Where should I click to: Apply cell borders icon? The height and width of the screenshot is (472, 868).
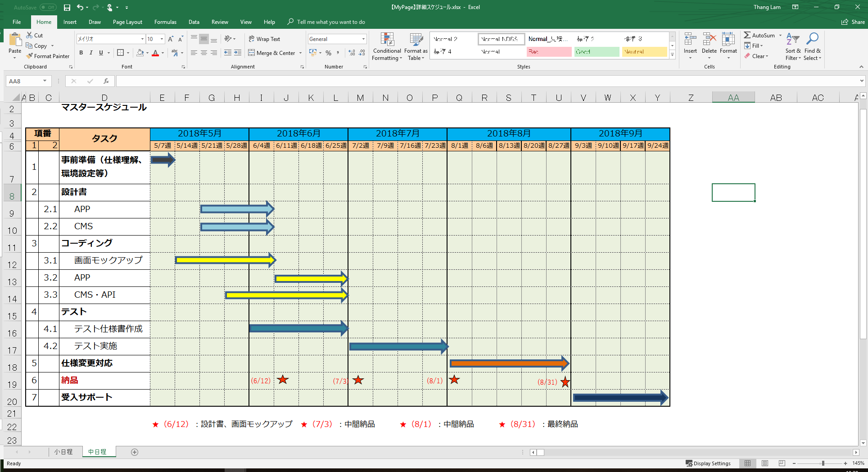pos(120,53)
